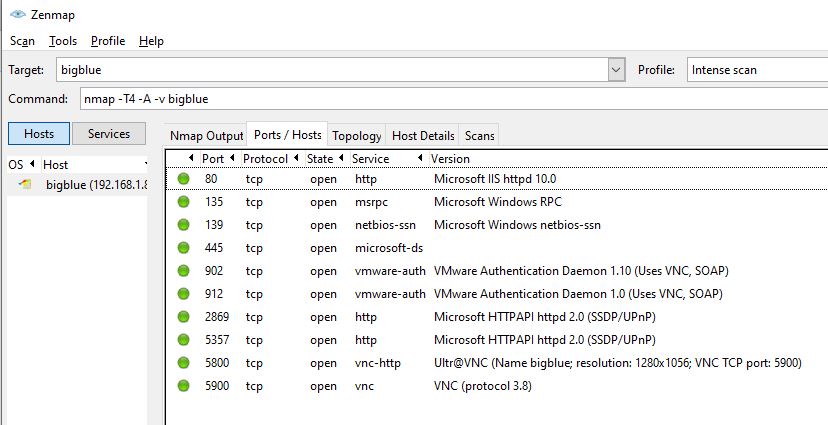Open the Tools menu
Viewport: 828px width, 425px height.
63,41
